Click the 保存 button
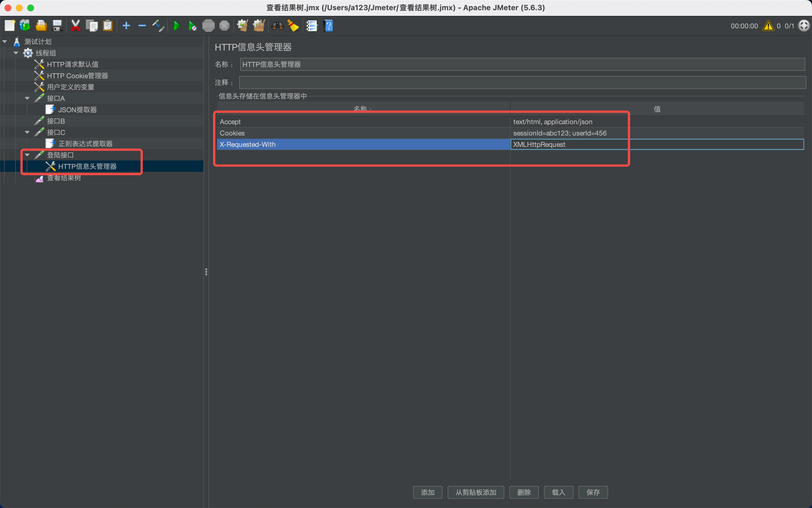 coord(593,492)
